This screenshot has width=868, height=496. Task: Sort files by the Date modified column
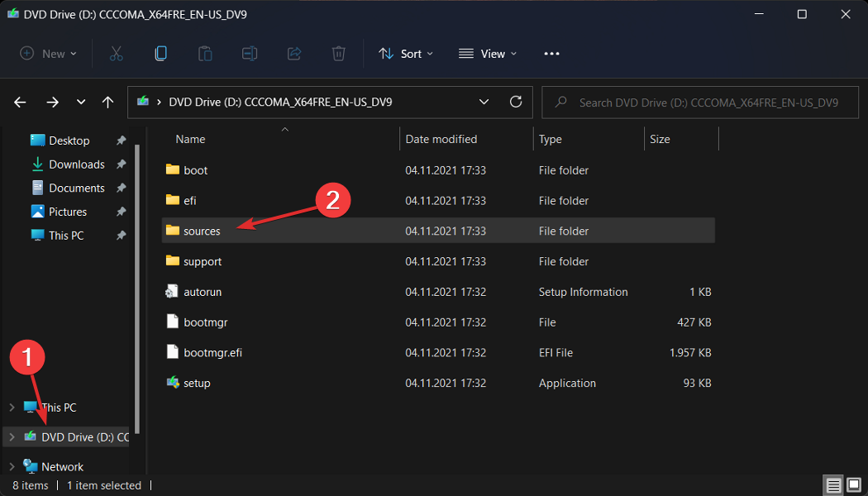click(435, 139)
